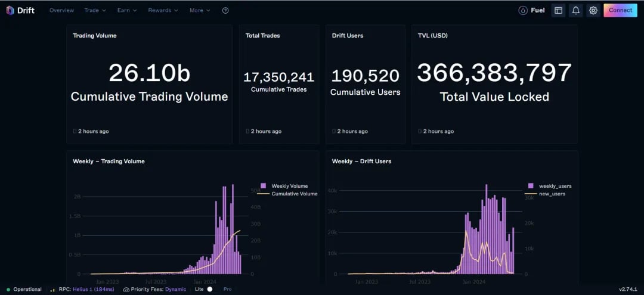
Task: Click the Priority Fees gauge icon
Action: tap(126, 289)
